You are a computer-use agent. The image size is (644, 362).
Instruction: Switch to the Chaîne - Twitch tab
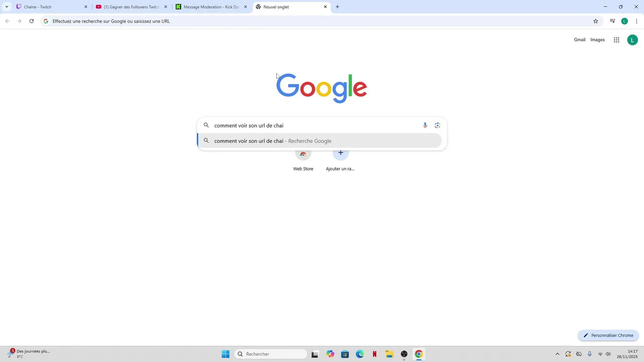tap(52, 7)
